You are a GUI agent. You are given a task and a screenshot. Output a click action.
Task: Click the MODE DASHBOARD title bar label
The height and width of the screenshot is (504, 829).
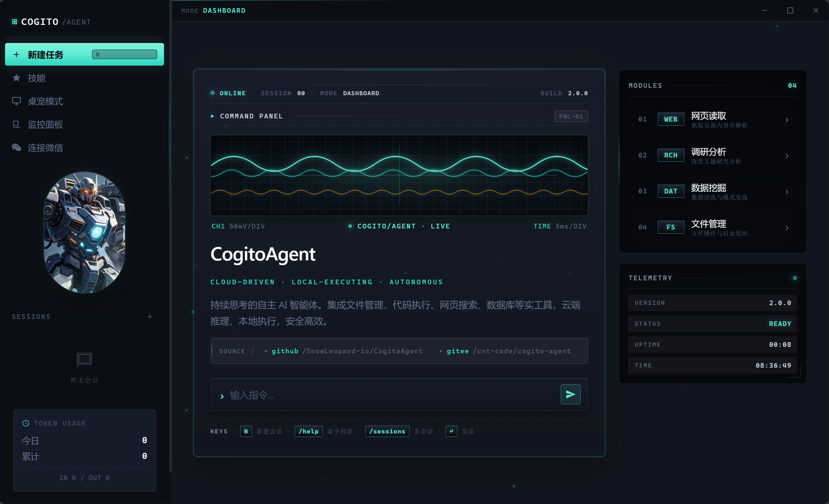click(x=213, y=11)
